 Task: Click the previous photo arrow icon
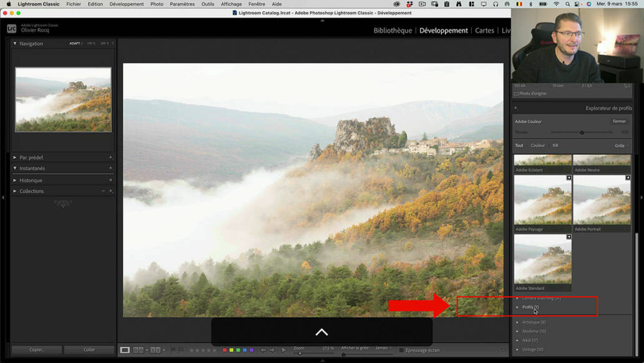point(264,351)
